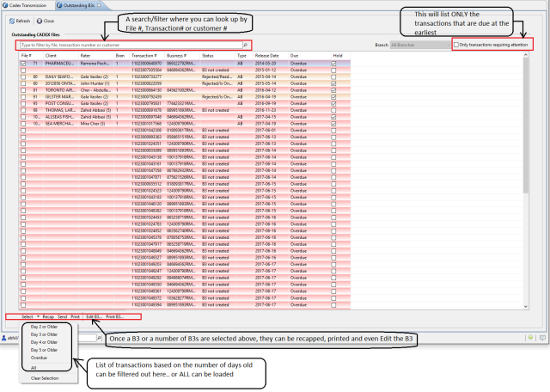Click the filter field search magnifier icon

click(246, 45)
